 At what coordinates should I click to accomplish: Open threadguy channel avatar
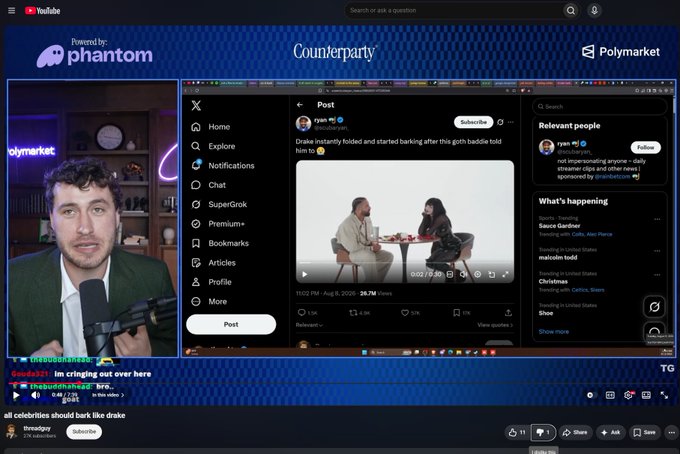[x=11, y=431]
